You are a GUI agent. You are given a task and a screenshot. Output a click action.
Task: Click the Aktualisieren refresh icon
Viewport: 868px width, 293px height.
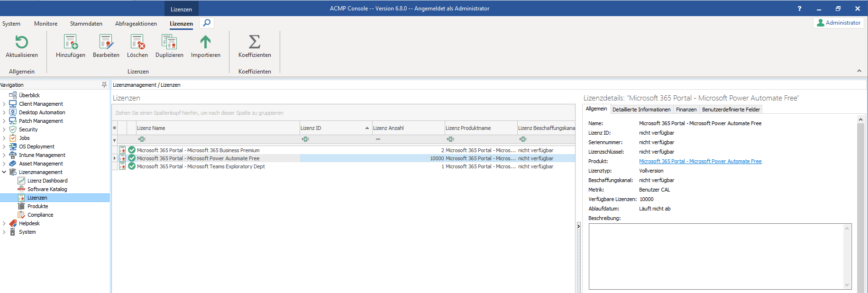pyautogui.click(x=22, y=43)
